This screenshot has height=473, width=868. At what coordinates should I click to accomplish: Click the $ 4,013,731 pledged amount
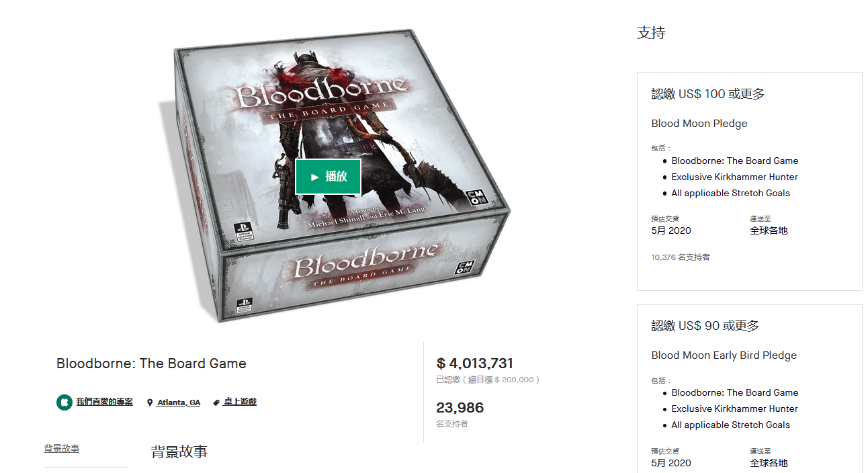tap(474, 363)
